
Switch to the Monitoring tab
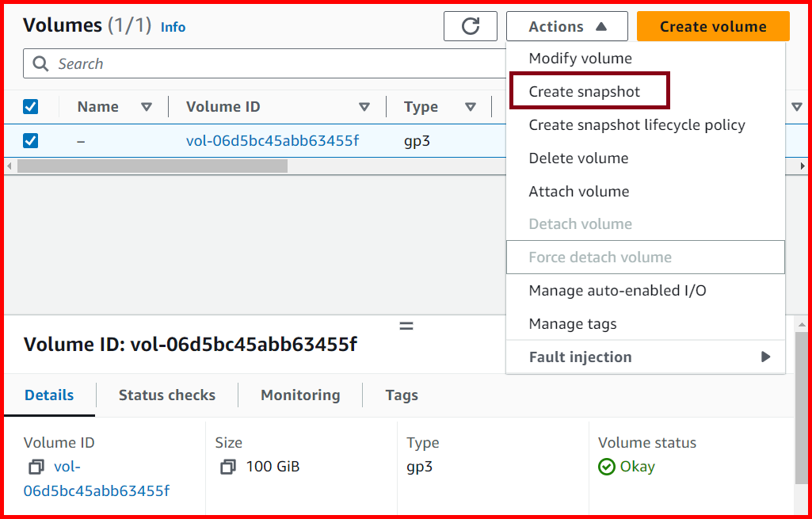pyautogui.click(x=299, y=395)
